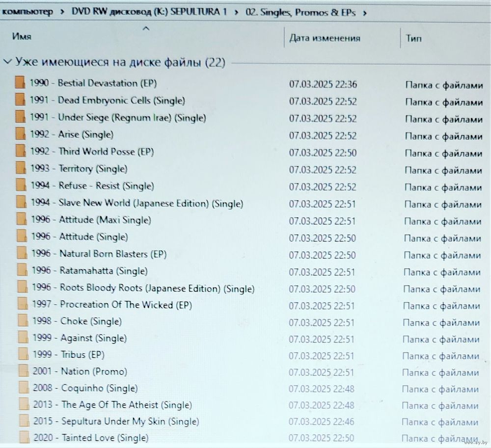The width and height of the screenshot is (491, 448).
Task: Select folder name '1996 - Attitude (Maxi Single)'
Action: pos(91,220)
